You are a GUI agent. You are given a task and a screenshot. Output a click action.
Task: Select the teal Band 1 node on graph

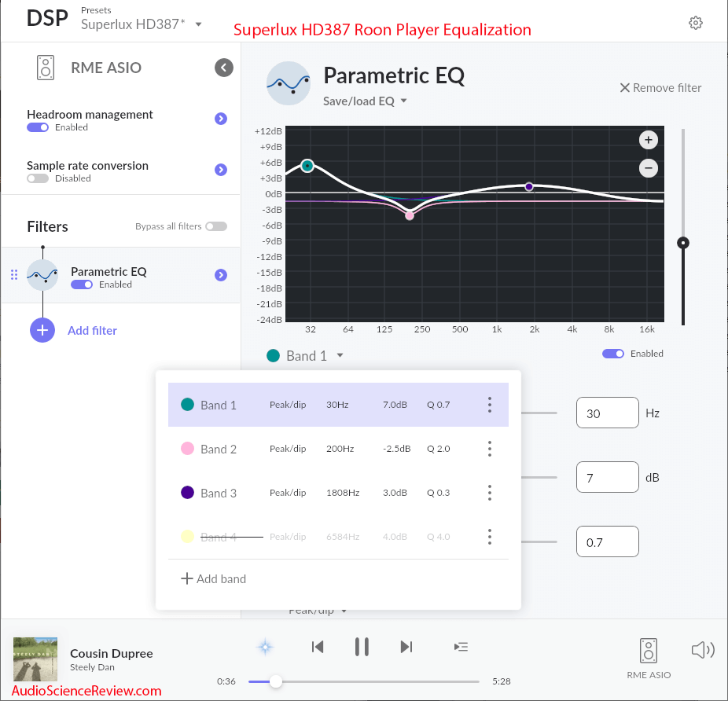(x=307, y=166)
